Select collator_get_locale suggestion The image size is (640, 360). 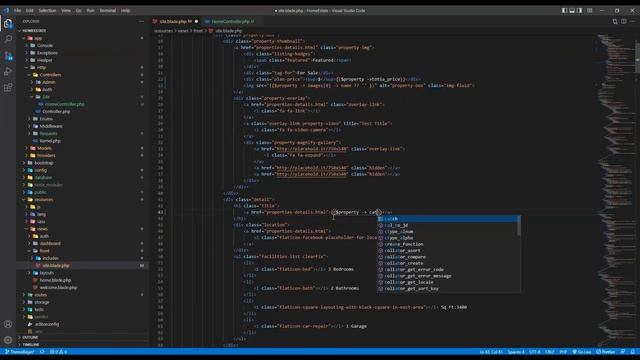coord(448,282)
